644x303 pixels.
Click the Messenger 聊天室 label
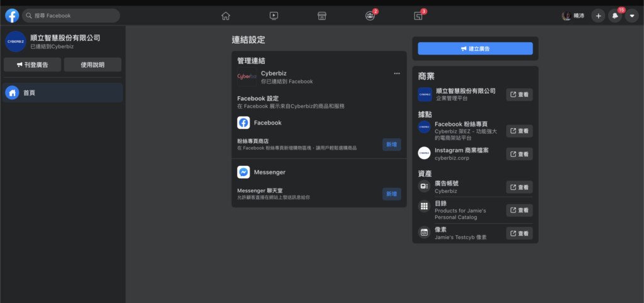pyautogui.click(x=260, y=190)
